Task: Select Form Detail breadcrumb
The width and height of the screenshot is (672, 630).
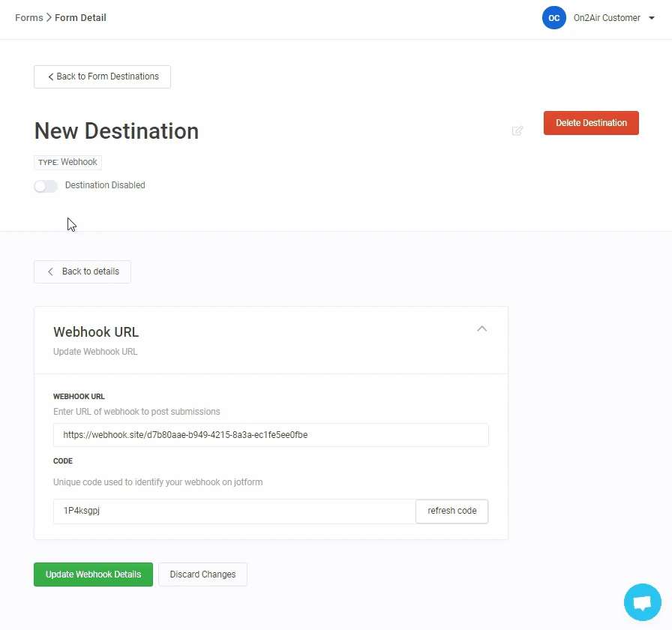Action: pyautogui.click(x=80, y=18)
